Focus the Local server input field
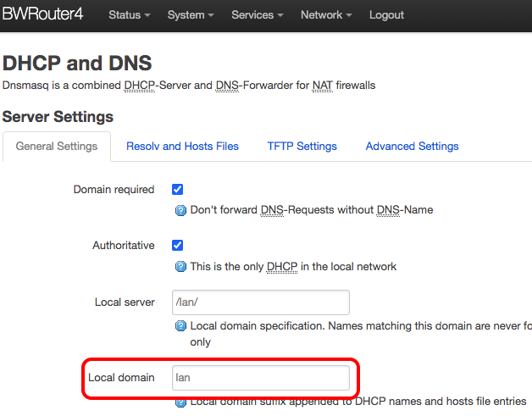This screenshot has height=416, width=532. pos(261,302)
